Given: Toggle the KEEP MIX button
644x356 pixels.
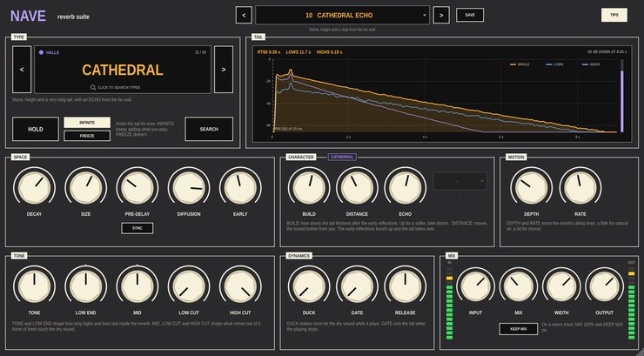Looking at the screenshot, I should [519, 329].
